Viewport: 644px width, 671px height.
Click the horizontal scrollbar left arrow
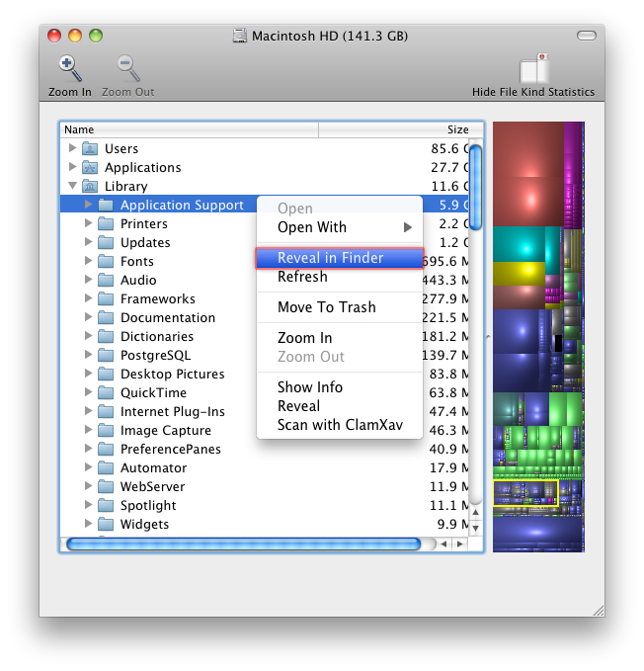tap(444, 545)
